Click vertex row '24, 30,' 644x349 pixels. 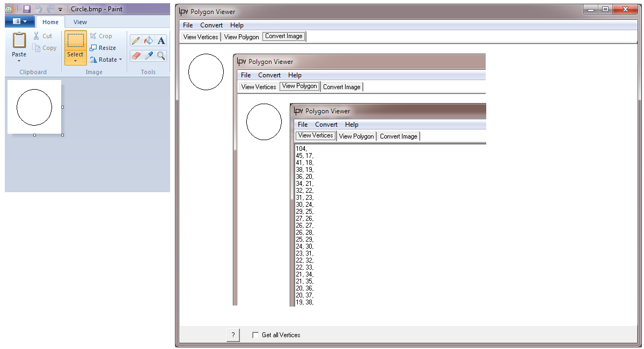point(305,246)
